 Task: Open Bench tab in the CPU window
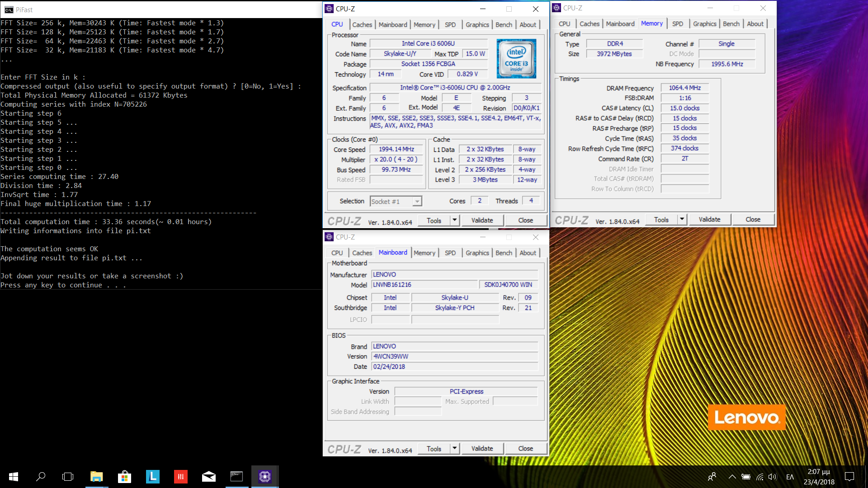click(x=504, y=25)
